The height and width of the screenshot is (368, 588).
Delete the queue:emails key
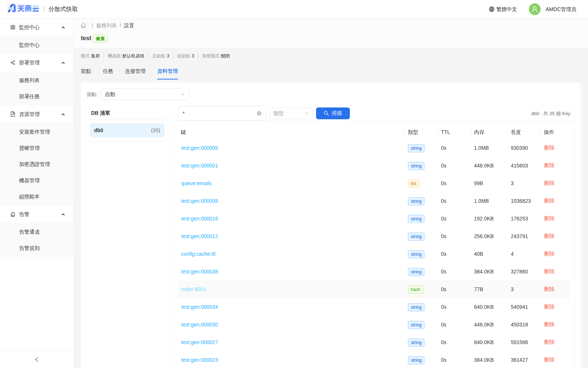tap(549, 183)
